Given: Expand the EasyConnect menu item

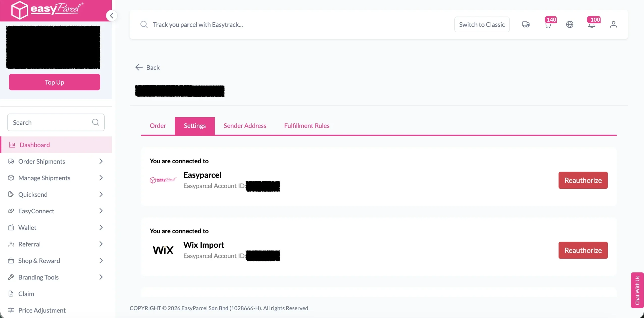Looking at the screenshot, I should click(x=36, y=211).
